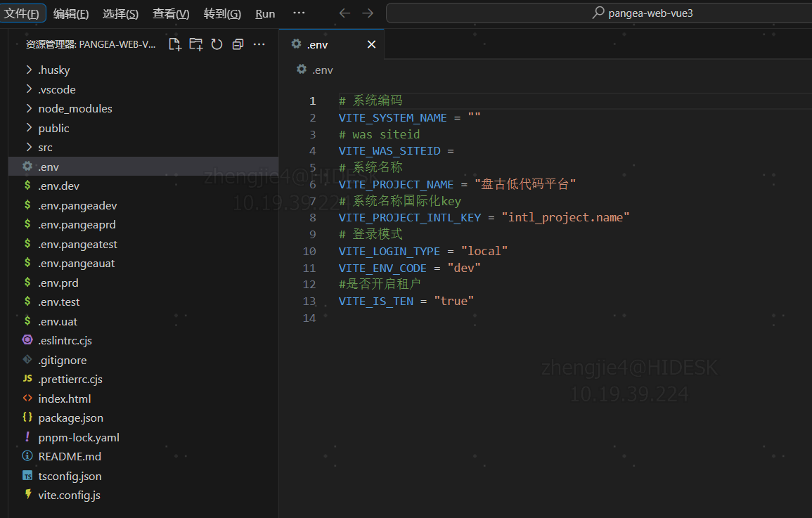Image resolution: width=812 pixels, height=518 pixels.
Task: Open .env.pangeatest file
Action: (x=143, y=245)
